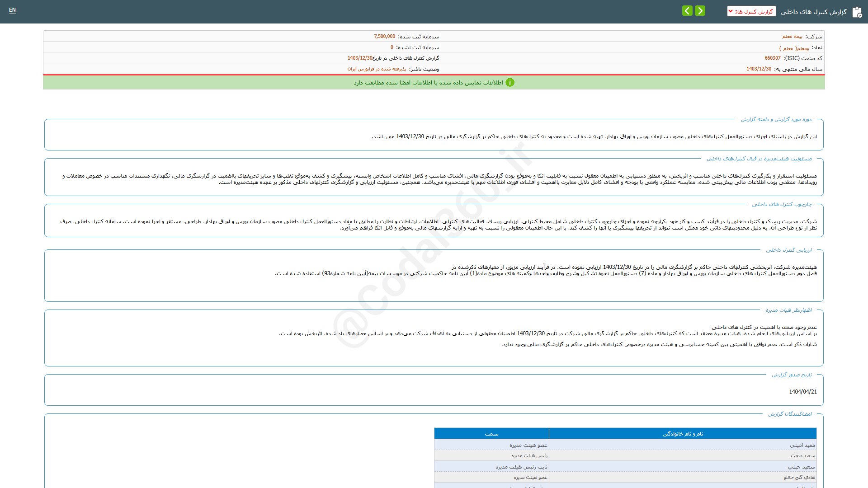Image resolution: width=868 pixels, height=488 pixels.
Task: Click section heading چارچوب کنترل های داخلی
Action: pos(782,205)
